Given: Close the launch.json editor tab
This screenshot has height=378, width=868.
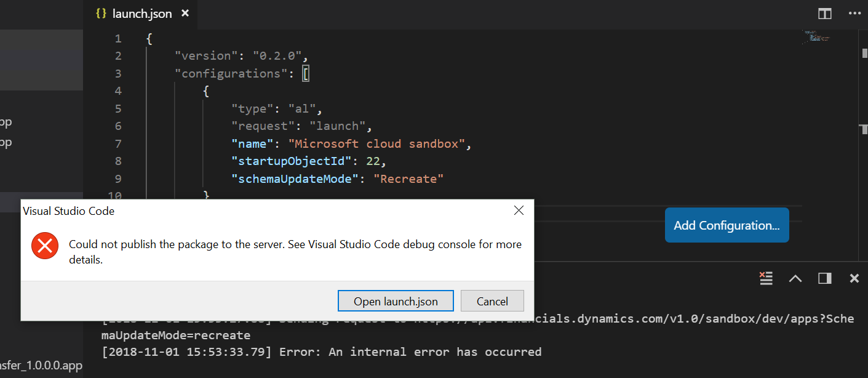Looking at the screenshot, I should [x=185, y=13].
